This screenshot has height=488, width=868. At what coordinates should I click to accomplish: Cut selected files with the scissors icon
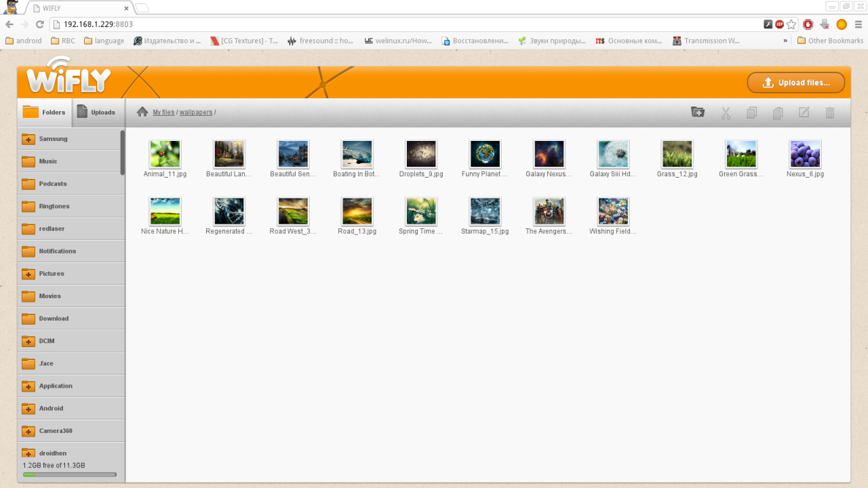coord(725,113)
